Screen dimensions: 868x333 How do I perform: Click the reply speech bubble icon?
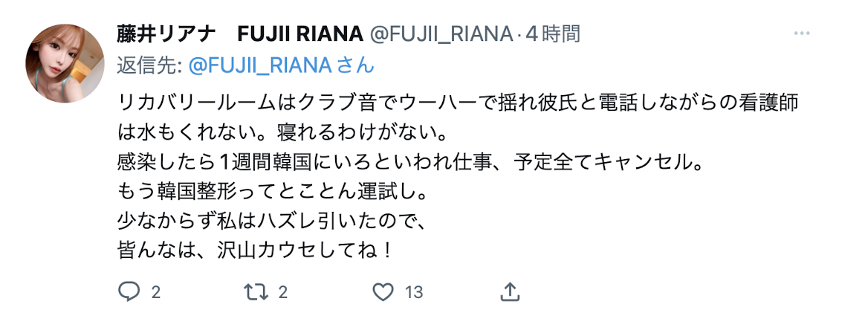129,291
